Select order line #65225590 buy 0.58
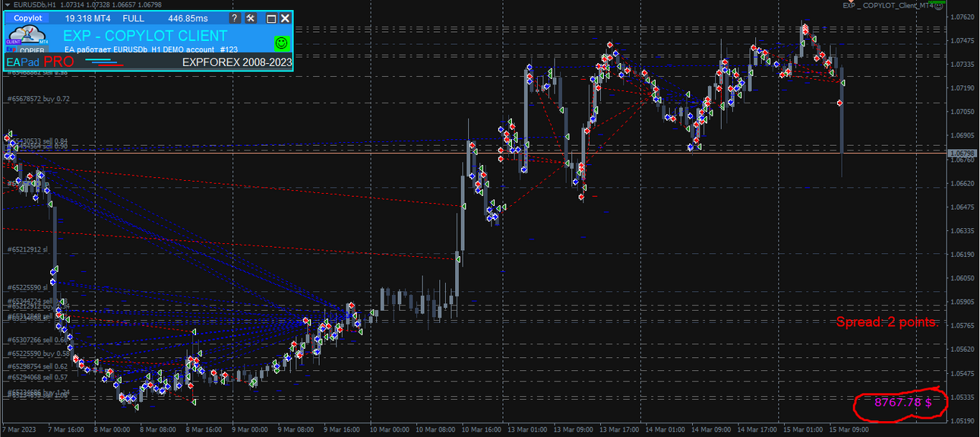This screenshot has height=437, width=980. [38, 353]
